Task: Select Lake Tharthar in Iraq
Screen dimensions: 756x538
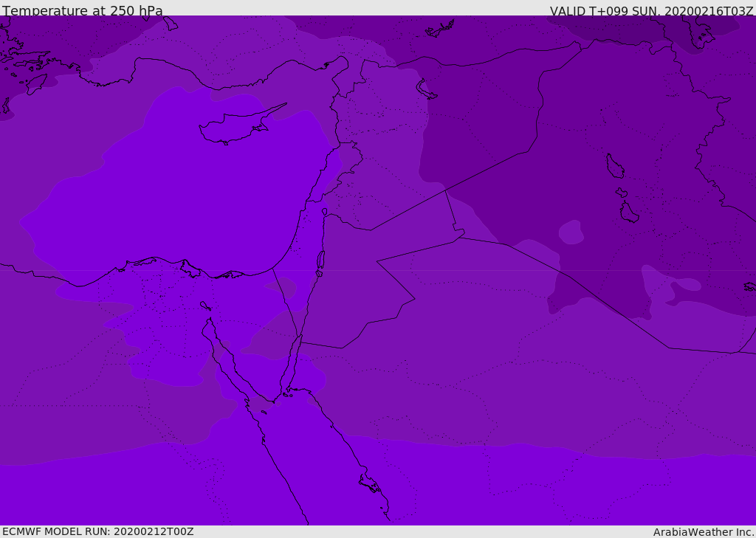Action: pos(614,166)
